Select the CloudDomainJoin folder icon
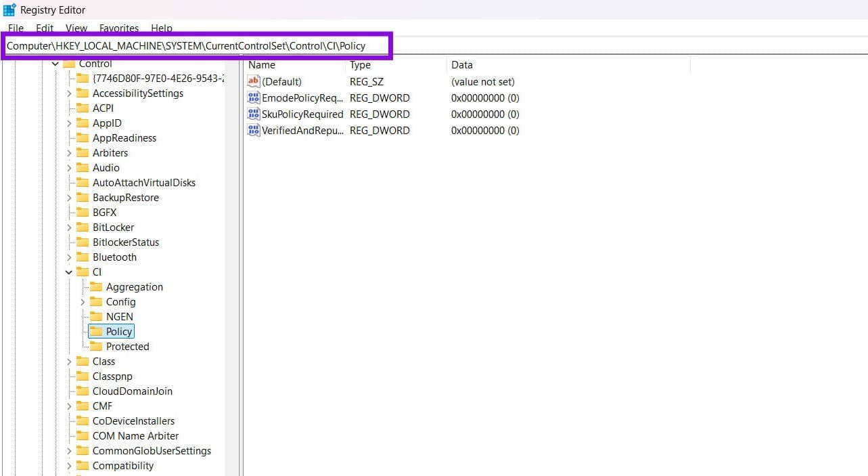Viewport: 868px width, 476px height. click(83, 391)
